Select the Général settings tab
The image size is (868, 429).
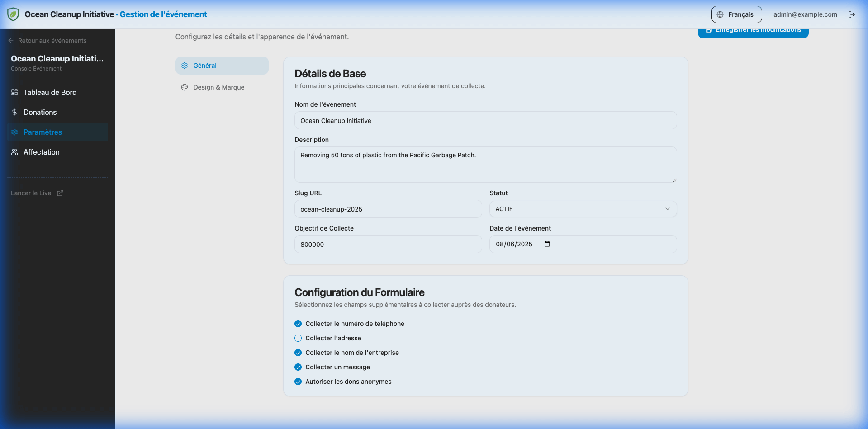coord(222,66)
